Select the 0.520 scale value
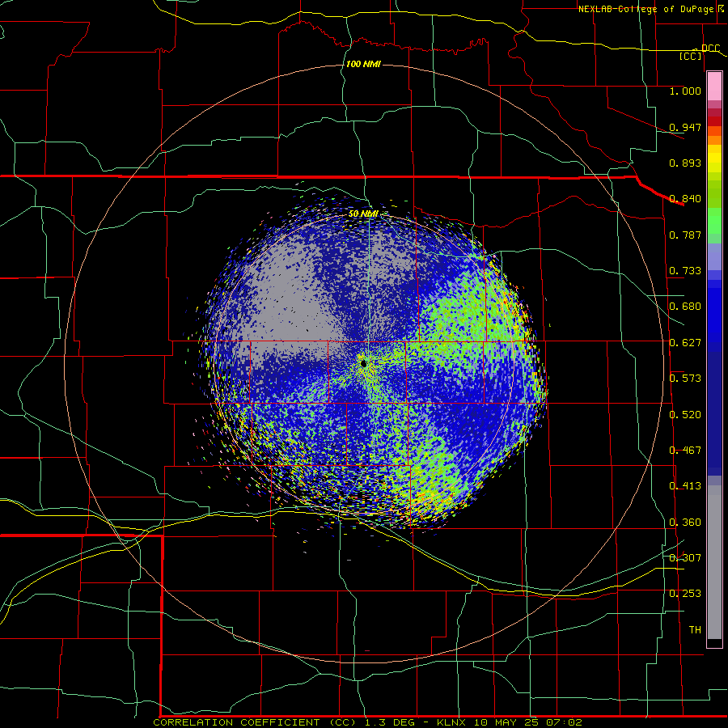Image resolution: width=728 pixels, height=728 pixels. (x=685, y=415)
